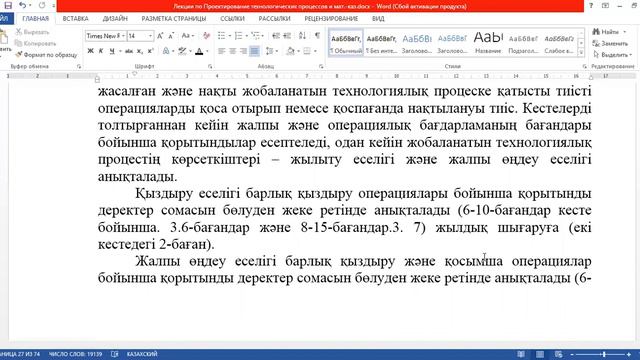Click the zoom in plus button

(x=629, y=354)
